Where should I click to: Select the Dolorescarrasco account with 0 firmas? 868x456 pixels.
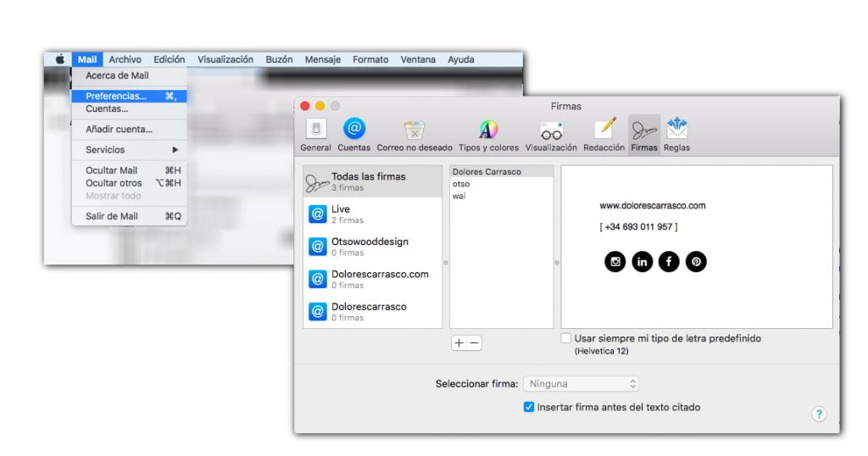tap(373, 312)
